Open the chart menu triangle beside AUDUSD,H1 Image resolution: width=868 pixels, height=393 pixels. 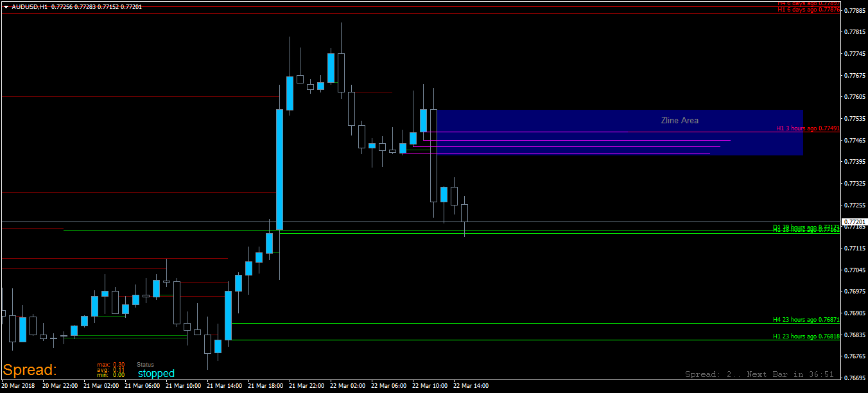[x=6, y=6]
